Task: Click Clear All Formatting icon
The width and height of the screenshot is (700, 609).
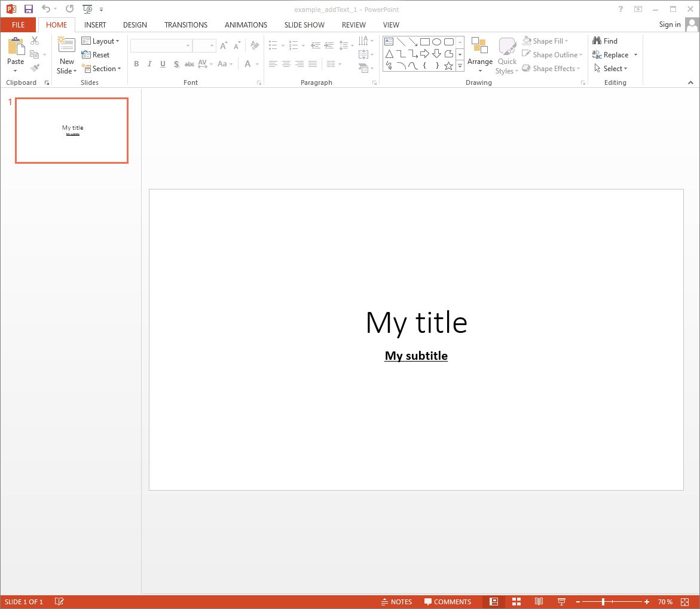Action: tap(255, 45)
